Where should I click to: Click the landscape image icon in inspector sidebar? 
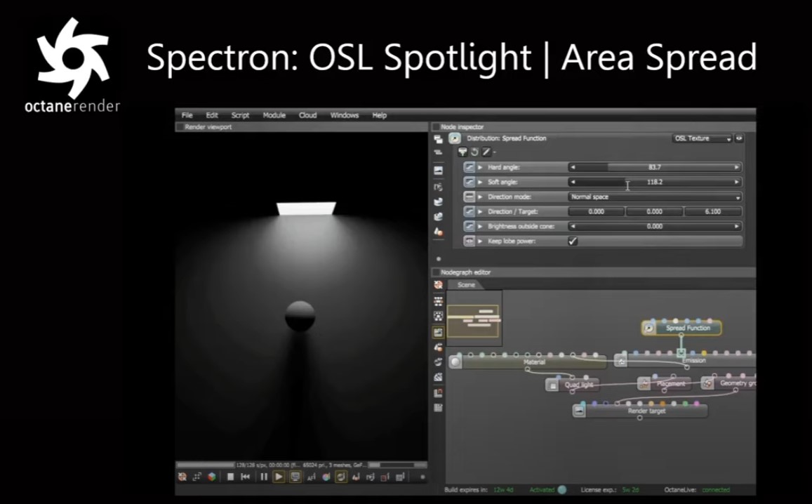[438, 171]
